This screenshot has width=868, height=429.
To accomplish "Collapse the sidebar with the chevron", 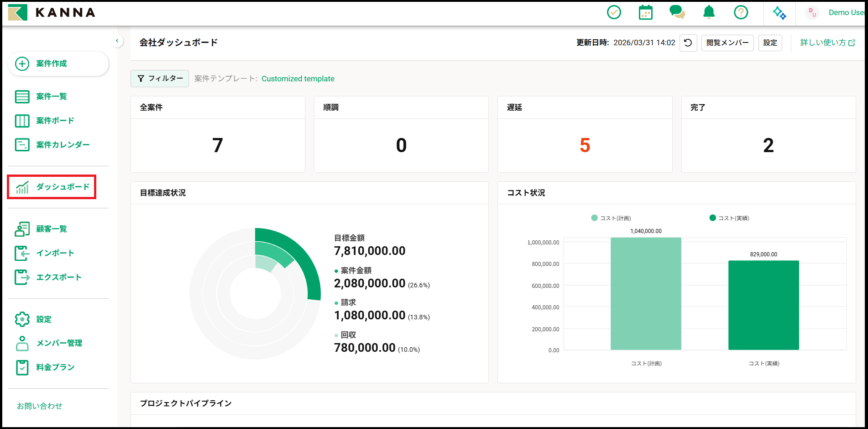I will coord(117,41).
